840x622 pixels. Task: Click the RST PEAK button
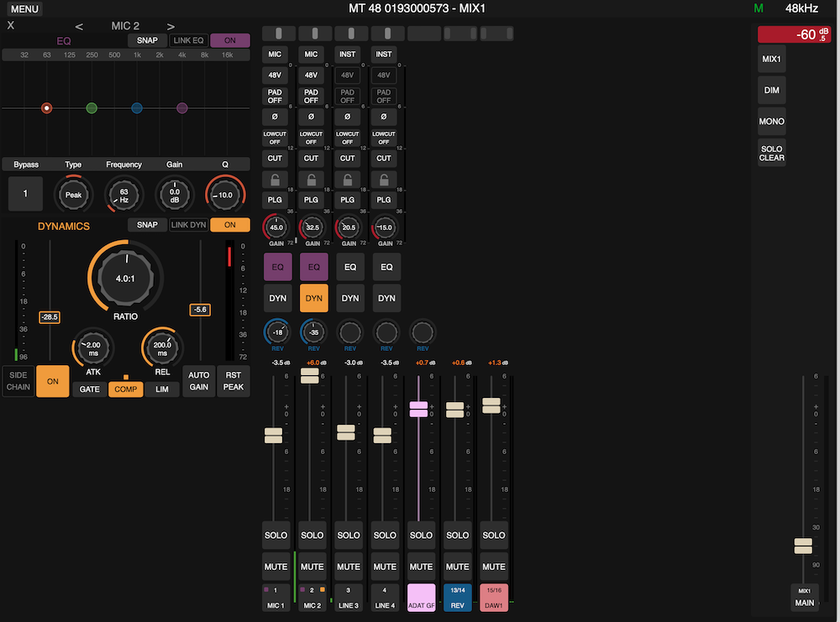point(234,381)
